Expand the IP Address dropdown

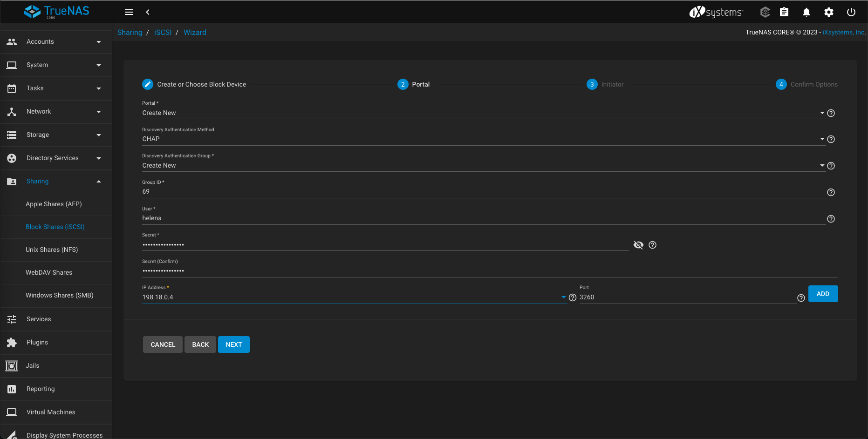tap(563, 297)
